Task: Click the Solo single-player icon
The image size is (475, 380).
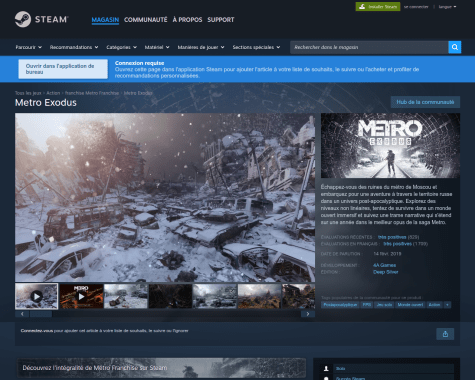Action: (326, 368)
